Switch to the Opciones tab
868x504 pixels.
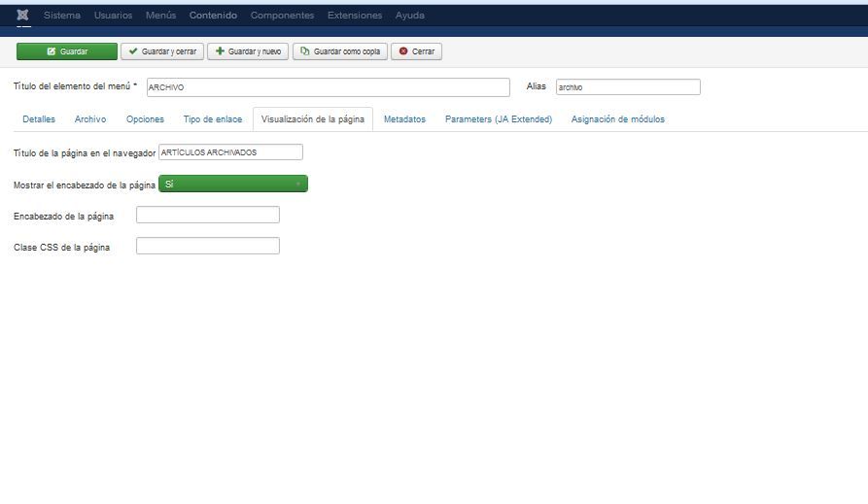click(x=145, y=118)
